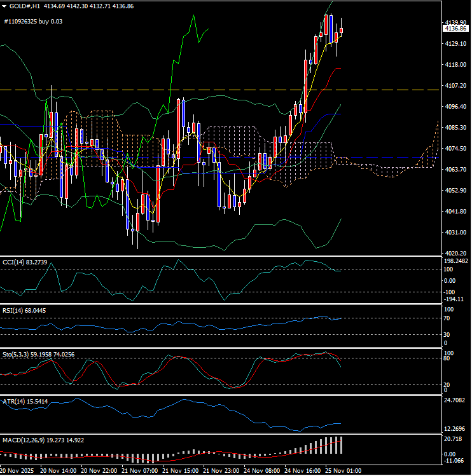Click the 20 Nov 14:00 time axis label
The height and width of the screenshot is (476, 472).
[x=58, y=470]
